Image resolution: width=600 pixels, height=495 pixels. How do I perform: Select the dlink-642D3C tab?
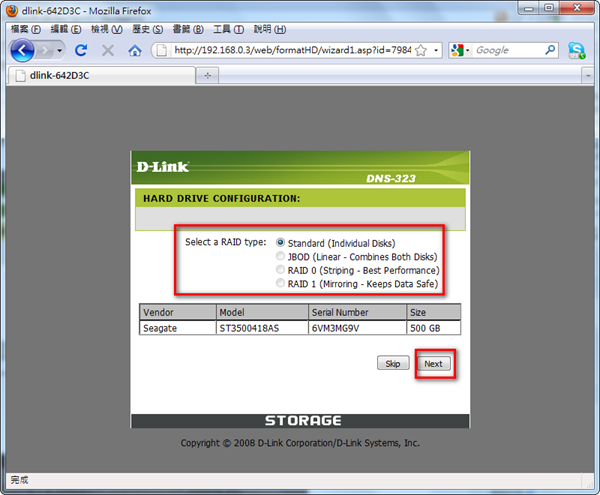(x=101, y=75)
